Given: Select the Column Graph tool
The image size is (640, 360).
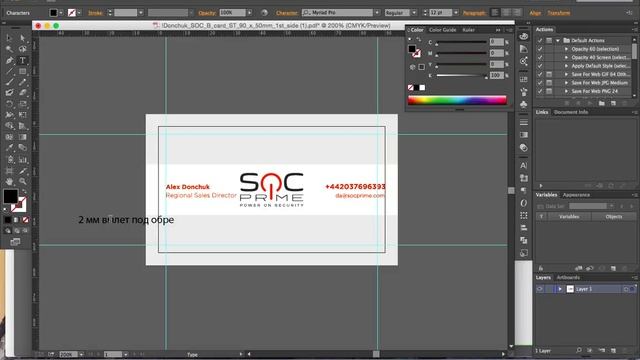Looking at the screenshot, I should click(x=22, y=160).
